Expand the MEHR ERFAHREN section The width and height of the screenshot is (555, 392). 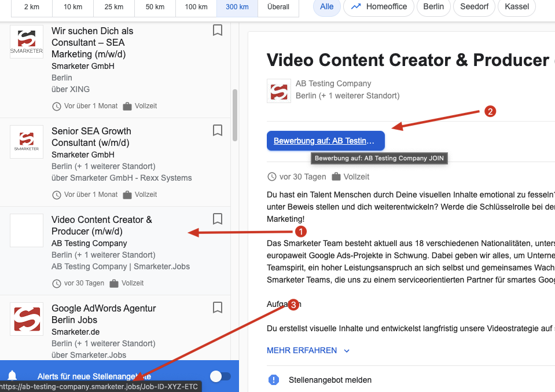pyautogui.click(x=308, y=350)
